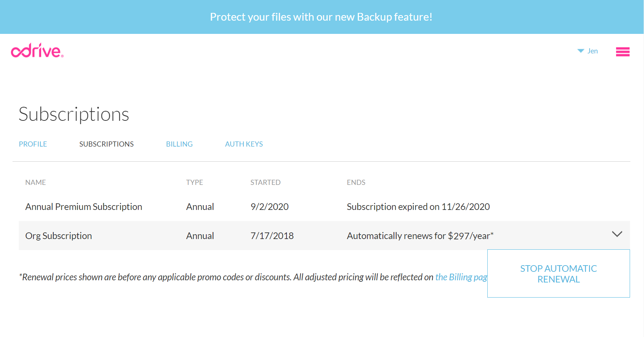Image resolution: width=644 pixels, height=337 pixels.
Task: Expand the Org Subscription chevron
Action: pos(617,234)
